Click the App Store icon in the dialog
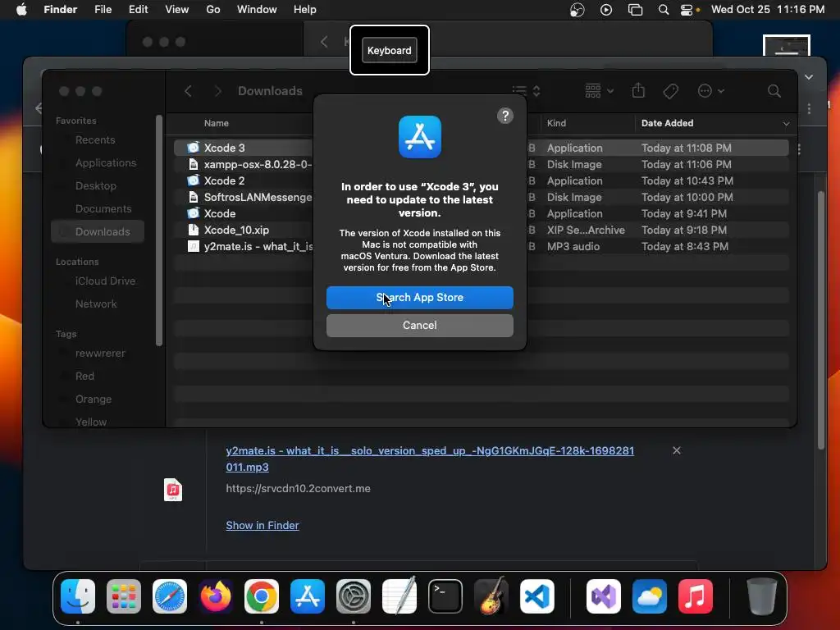This screenshot has height=630, width=840. coord(420,137)
